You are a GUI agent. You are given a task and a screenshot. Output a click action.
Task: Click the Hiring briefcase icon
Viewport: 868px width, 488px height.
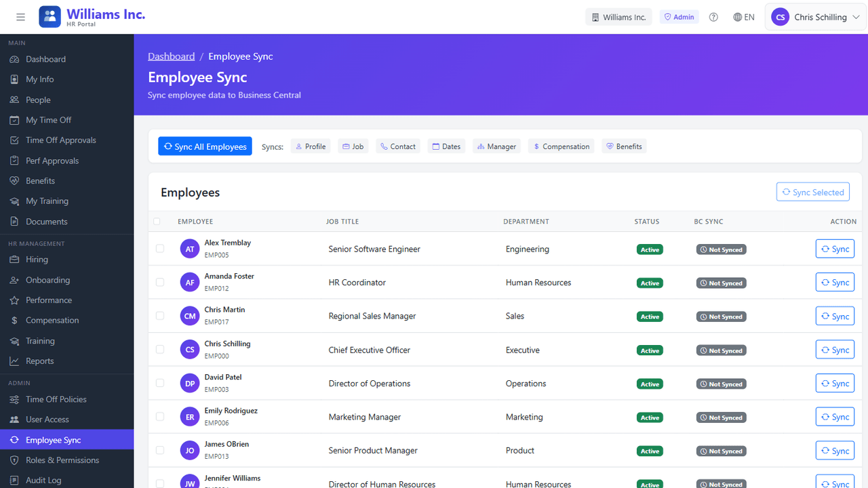[14, 260]
